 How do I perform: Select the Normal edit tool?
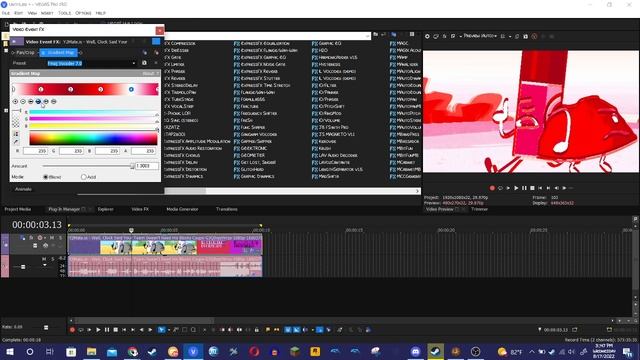(x=162, y=330)
